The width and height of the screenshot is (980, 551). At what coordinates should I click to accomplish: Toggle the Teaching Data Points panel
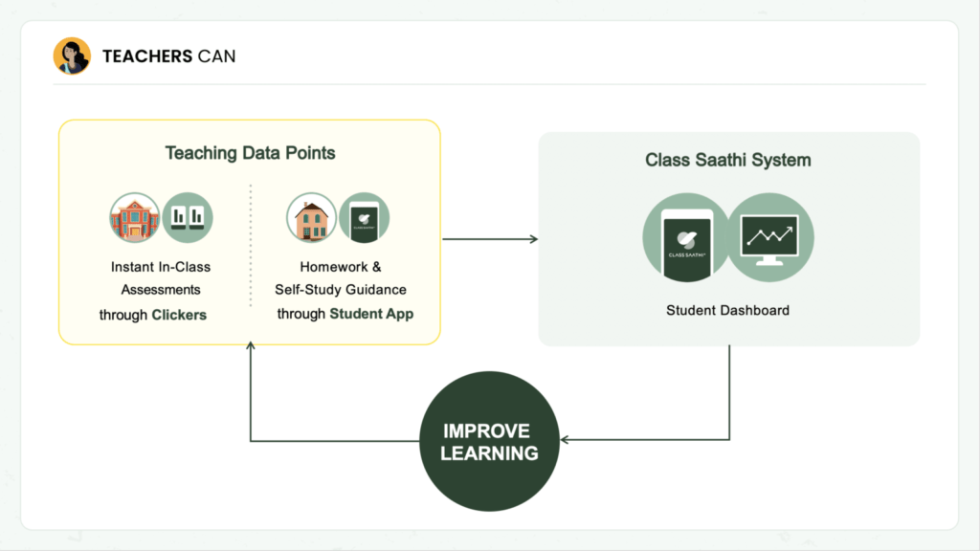coord(250,232)
